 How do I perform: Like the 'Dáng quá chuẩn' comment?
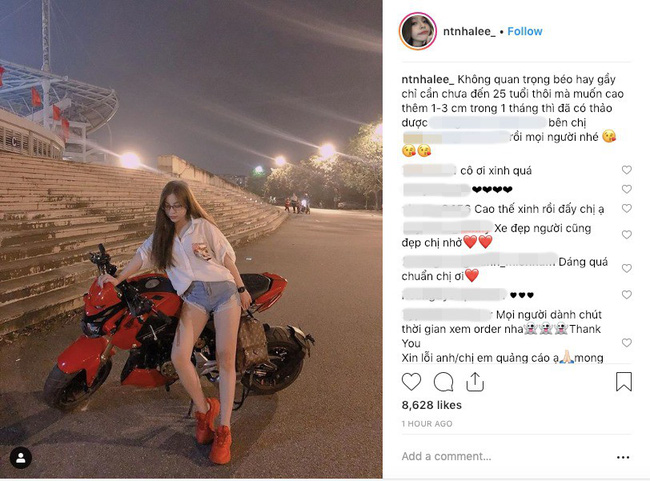pyautogui.click(x=626, y=268)
